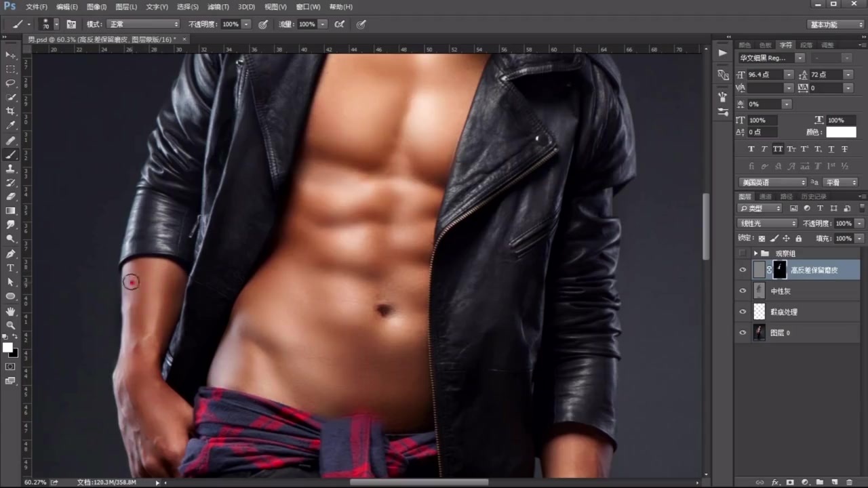Click the text color white swatch
868x488 pixels.
841,132
